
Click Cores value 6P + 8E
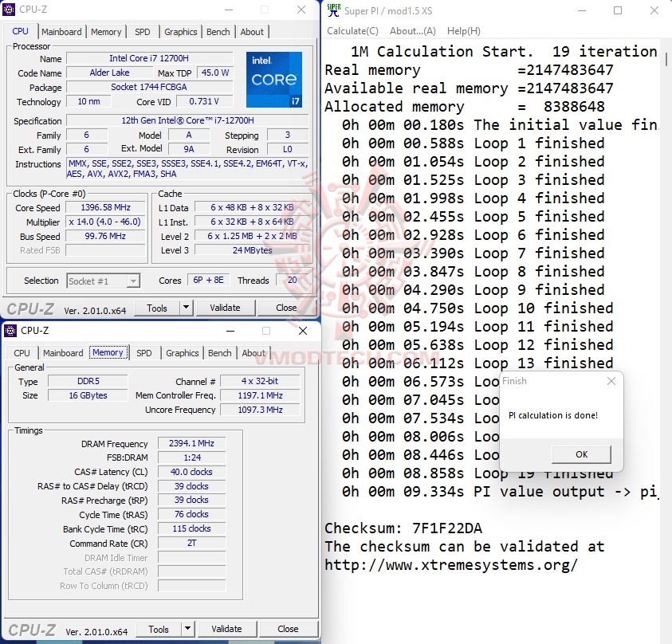coord(208,280)
